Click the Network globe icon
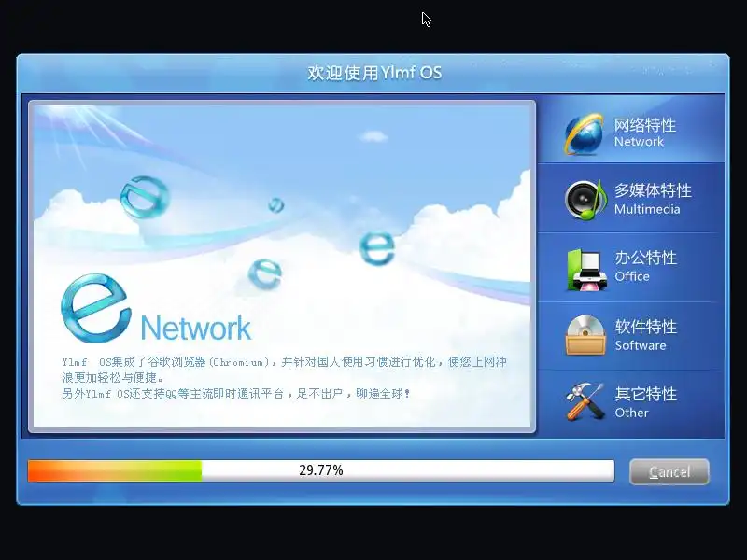Image resolution: width=747 pixels, height=560 pixels. [585, 133]
